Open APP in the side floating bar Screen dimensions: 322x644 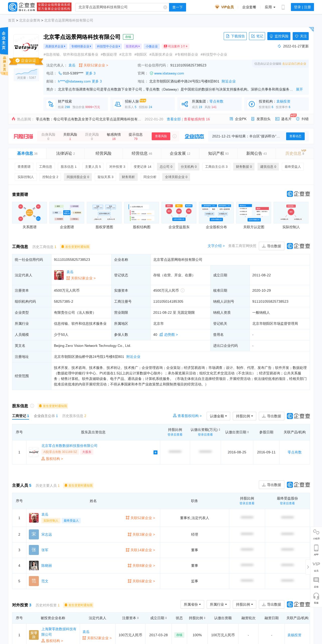pos(316,550)
